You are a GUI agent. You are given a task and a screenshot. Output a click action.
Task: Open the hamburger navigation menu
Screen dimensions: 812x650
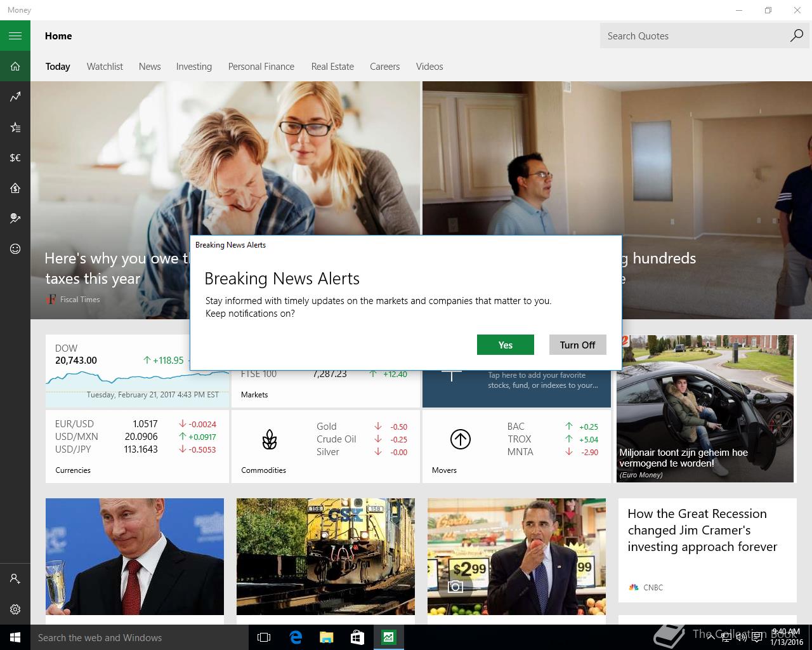click(15, 36)
